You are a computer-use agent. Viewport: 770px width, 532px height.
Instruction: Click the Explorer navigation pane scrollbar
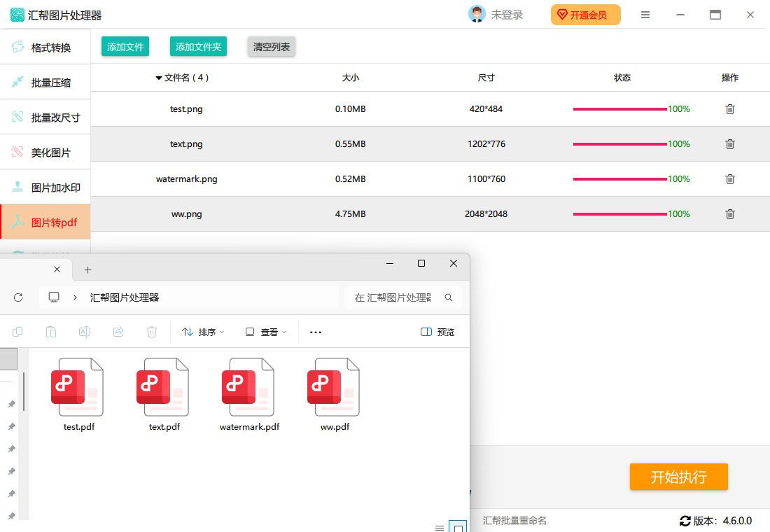(x=24, y=391)
